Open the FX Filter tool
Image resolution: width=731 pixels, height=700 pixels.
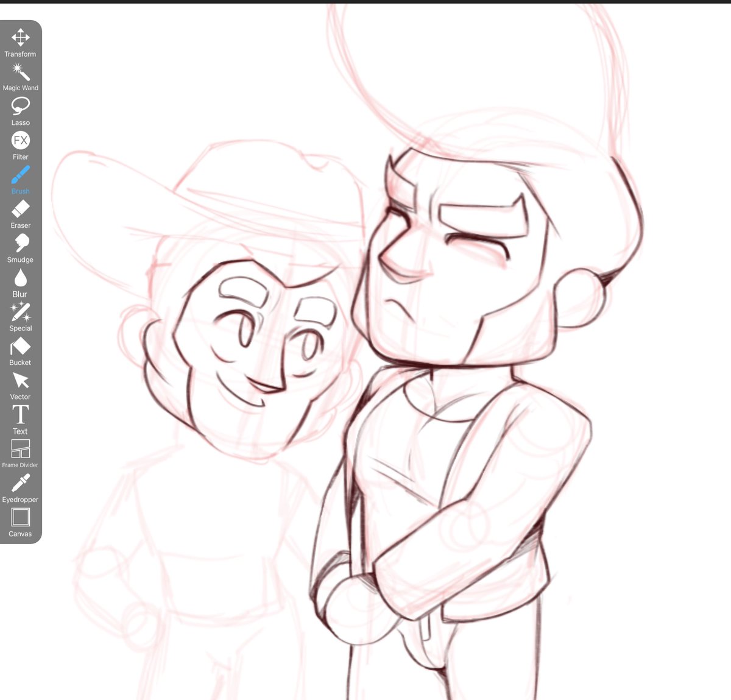[x=20, y=146]
